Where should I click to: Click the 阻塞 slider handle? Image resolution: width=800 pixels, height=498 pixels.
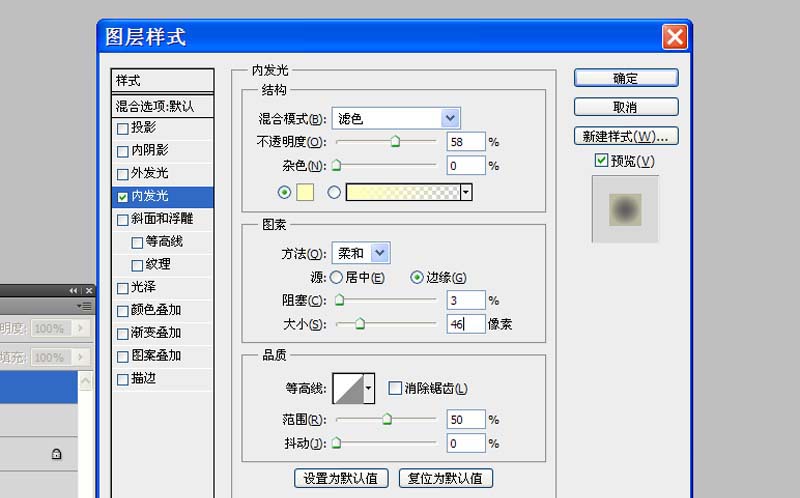click(339, 300)
